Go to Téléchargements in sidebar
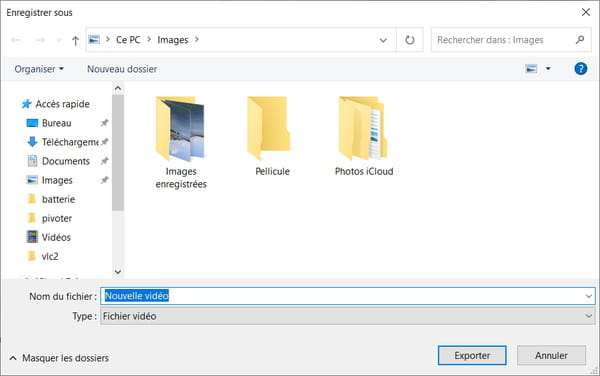Screen dimensions: 600x376 coord(70,142)
